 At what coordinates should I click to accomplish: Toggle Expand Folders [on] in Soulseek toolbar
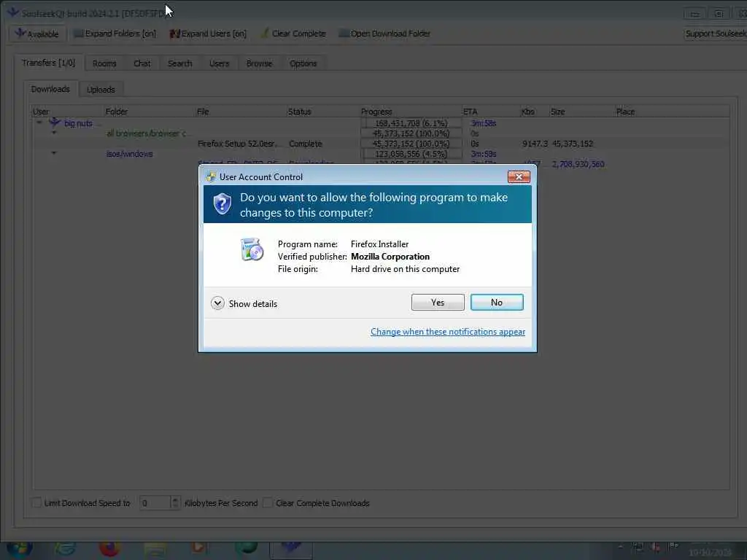115,34
